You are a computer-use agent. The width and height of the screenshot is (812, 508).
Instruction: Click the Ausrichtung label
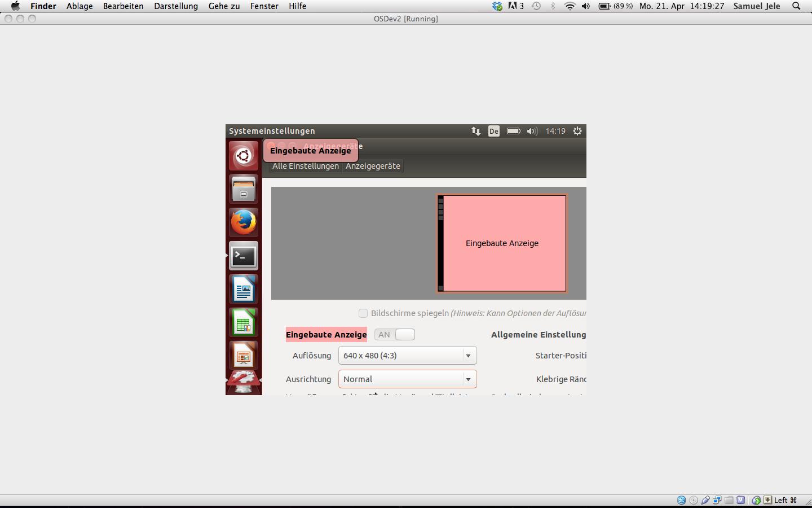308,379
